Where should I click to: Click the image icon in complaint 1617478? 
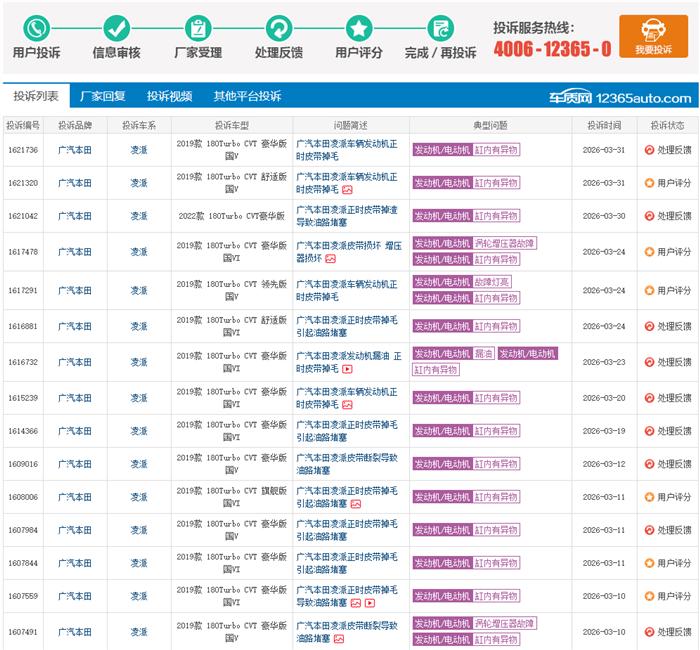point(330,258)
